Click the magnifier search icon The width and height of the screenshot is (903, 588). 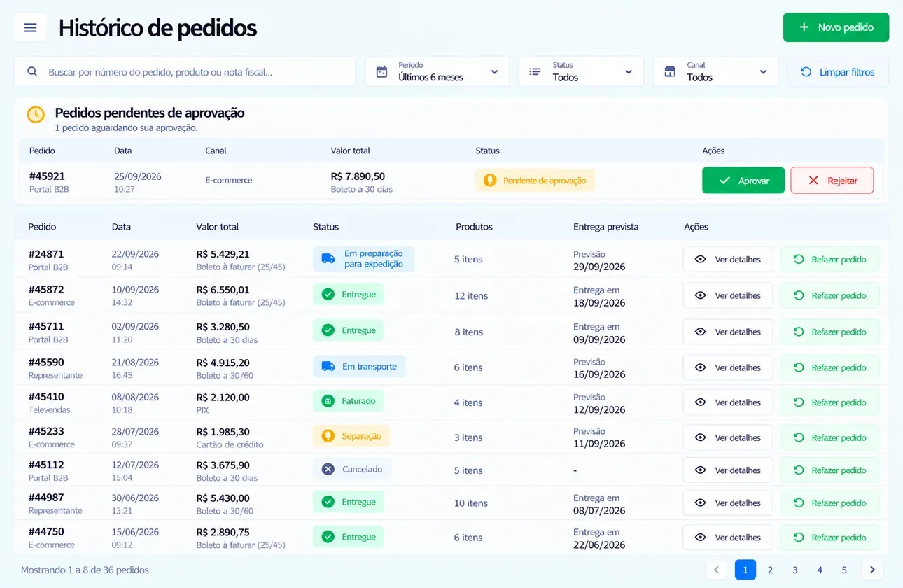pos(32,71)
